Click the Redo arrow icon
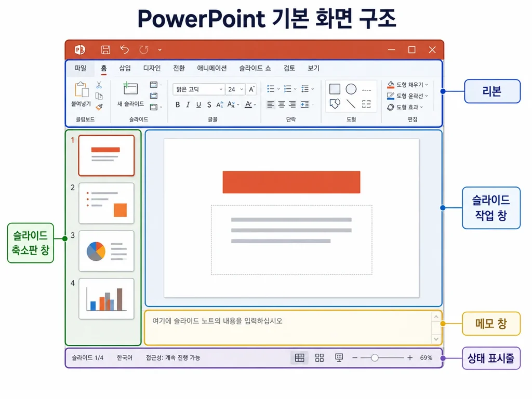532x399 pixels. point(144,50)
